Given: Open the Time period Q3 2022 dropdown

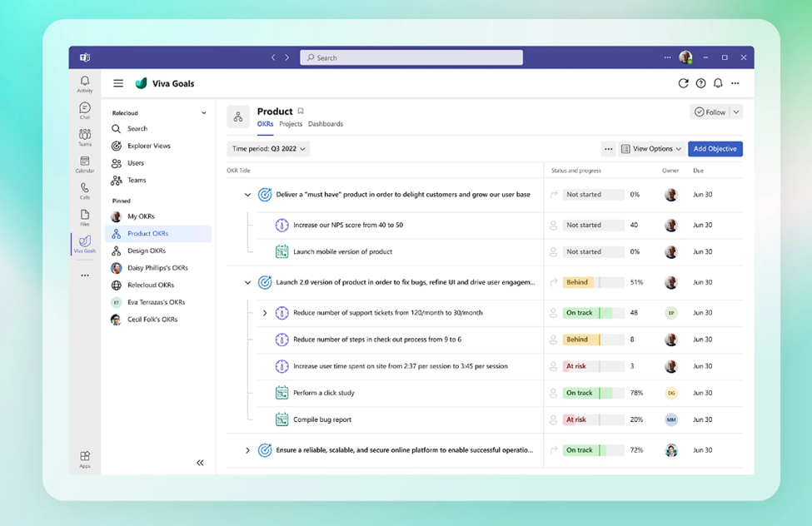Looking at the screenshot, I should pos(267,147).
